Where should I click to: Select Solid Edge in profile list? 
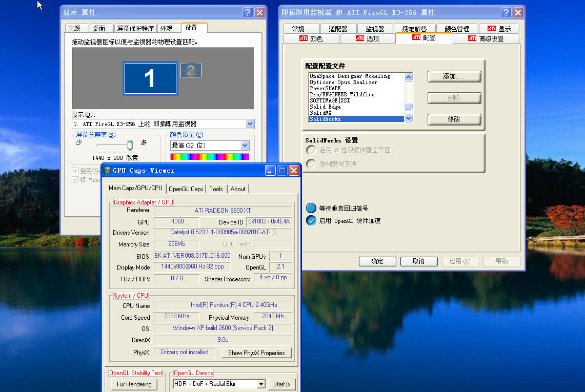pos(356,107)
